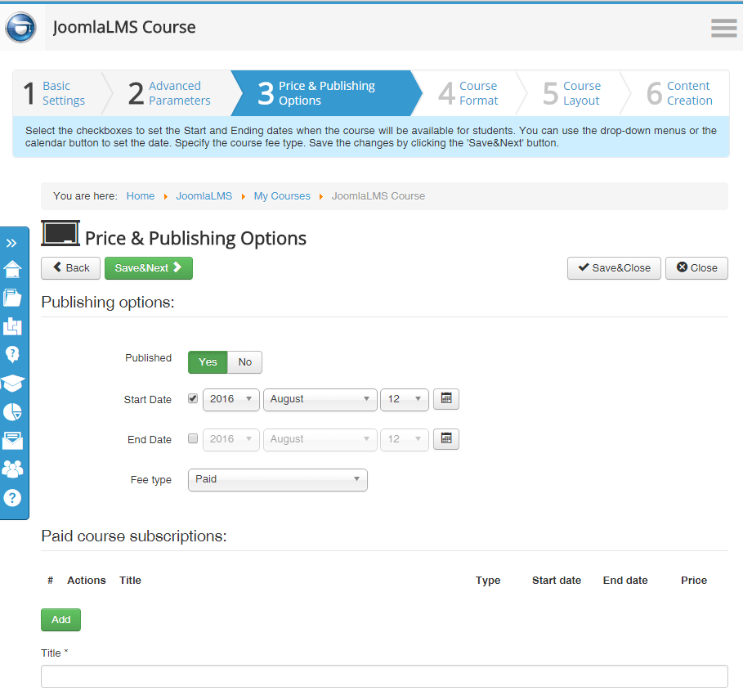Click the envelope mailbox sidebar icon

pos(12,440)
